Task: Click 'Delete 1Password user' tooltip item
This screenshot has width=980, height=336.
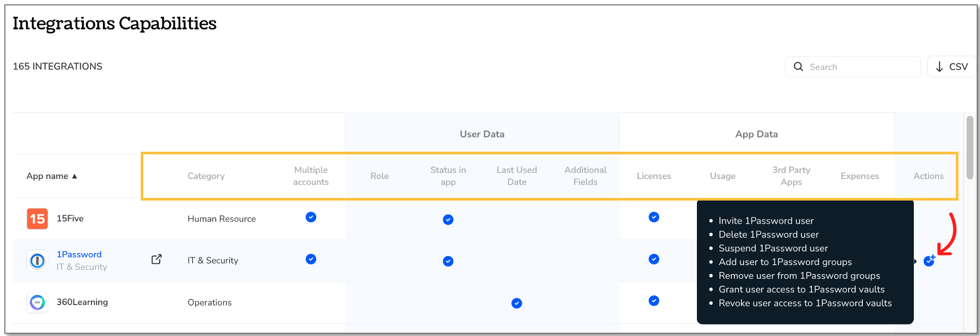Action: coord(769,234)
